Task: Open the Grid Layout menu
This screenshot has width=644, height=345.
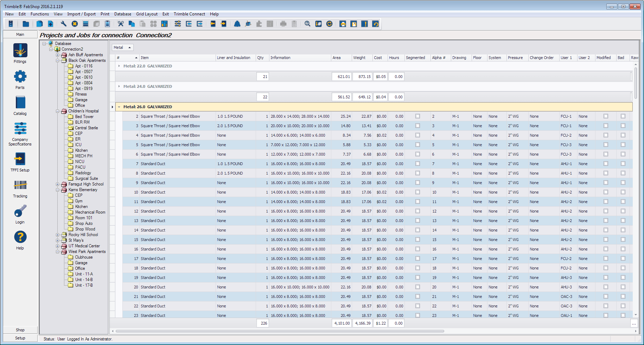Action: pos(147,14)
